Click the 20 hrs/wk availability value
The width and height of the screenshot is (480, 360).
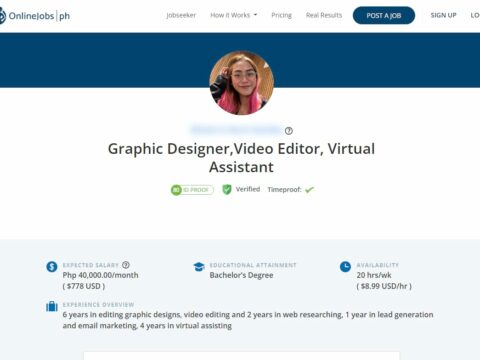tap(374, 275)
